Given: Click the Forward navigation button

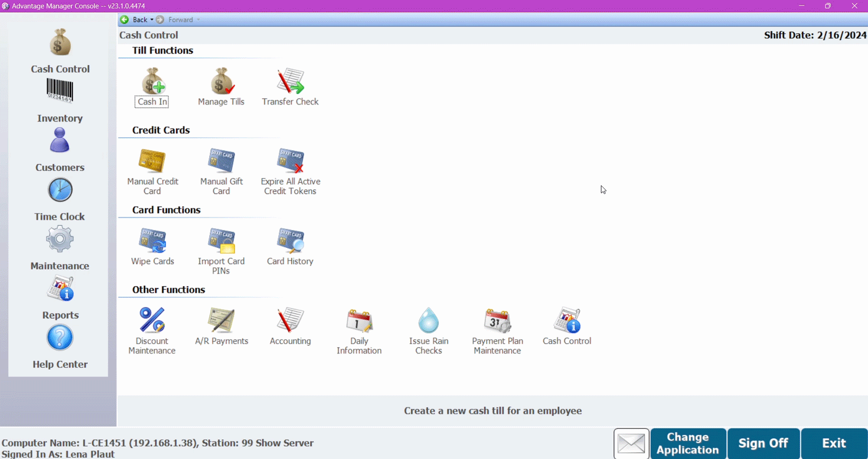Looking at the screenshot, I should coord(175,20).
